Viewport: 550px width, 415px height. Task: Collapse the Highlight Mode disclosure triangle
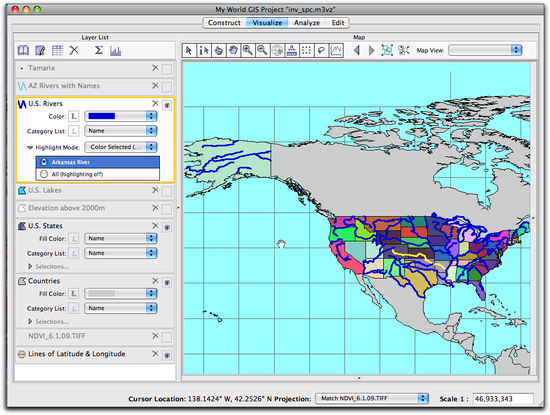30,147
